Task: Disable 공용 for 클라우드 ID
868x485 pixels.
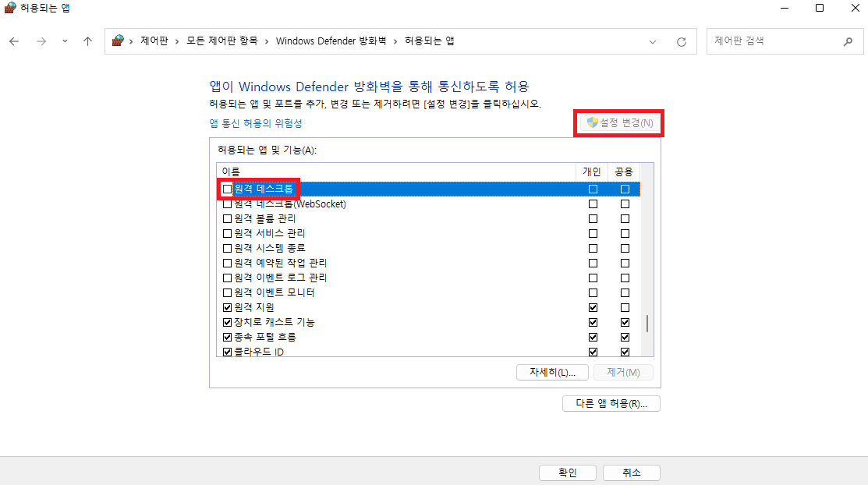Action: pos(625,352)
